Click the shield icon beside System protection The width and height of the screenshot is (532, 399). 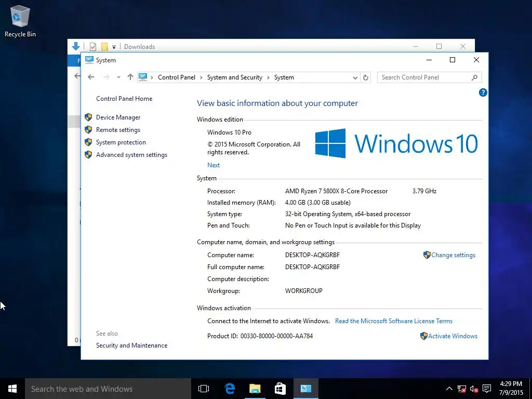(x=88, y=142)
